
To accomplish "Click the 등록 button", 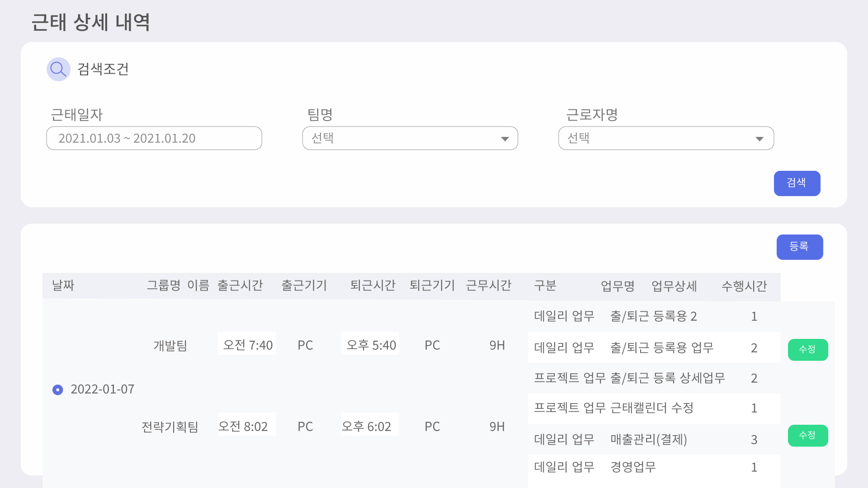I will pyautogui.click(x=800, y=247).
